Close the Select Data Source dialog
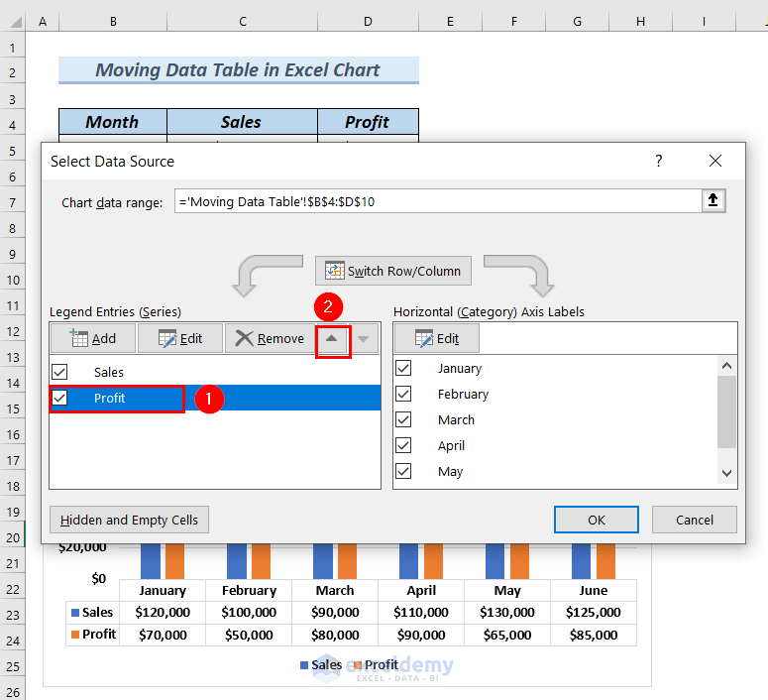 coord(715,161)
